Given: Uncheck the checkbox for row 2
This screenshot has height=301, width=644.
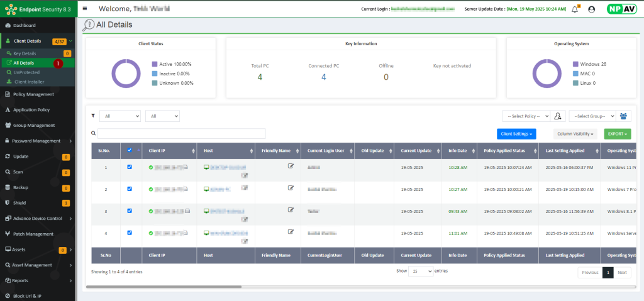Looking at the screenshot, I should 130,189.
